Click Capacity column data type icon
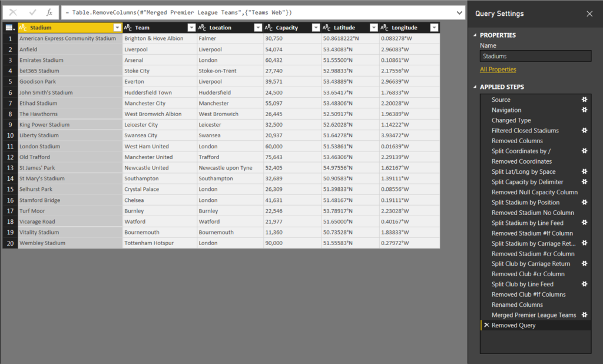 tap(269, 28)
